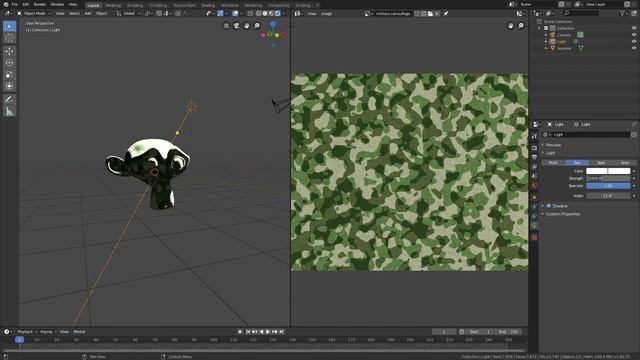Open the Edit menu

pos(26,4)
